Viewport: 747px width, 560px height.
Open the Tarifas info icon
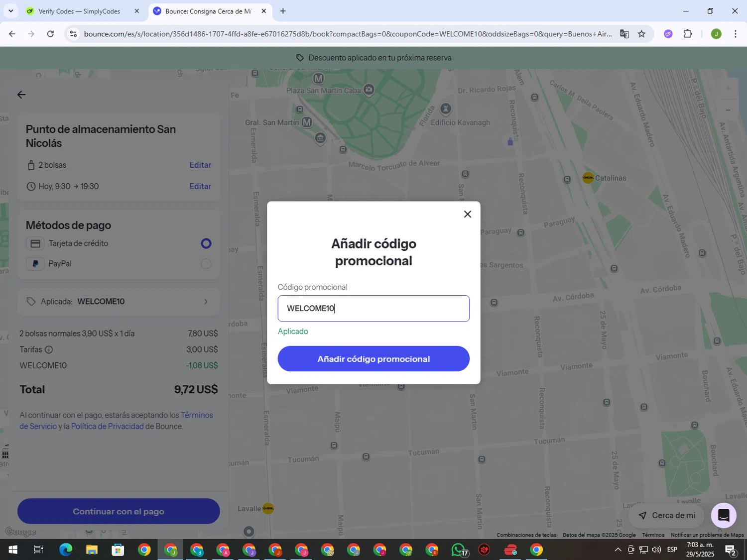[x=49, y=349]
